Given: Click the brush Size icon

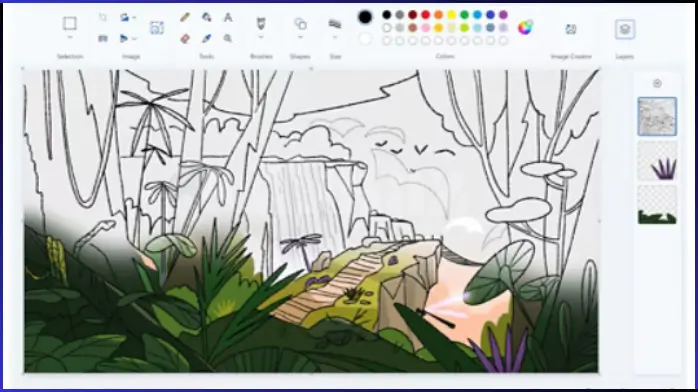Looking at the screenshot, I should pos(335,23).
